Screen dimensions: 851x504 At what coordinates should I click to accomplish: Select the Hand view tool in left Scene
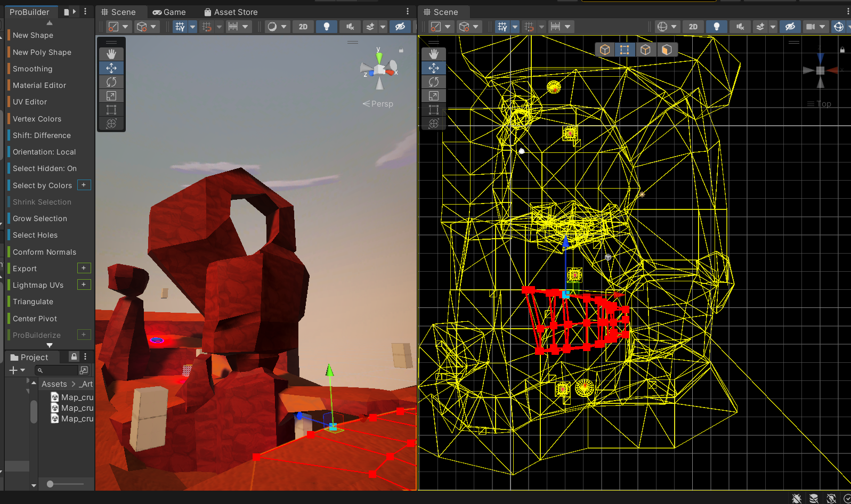tap(111, 54)
